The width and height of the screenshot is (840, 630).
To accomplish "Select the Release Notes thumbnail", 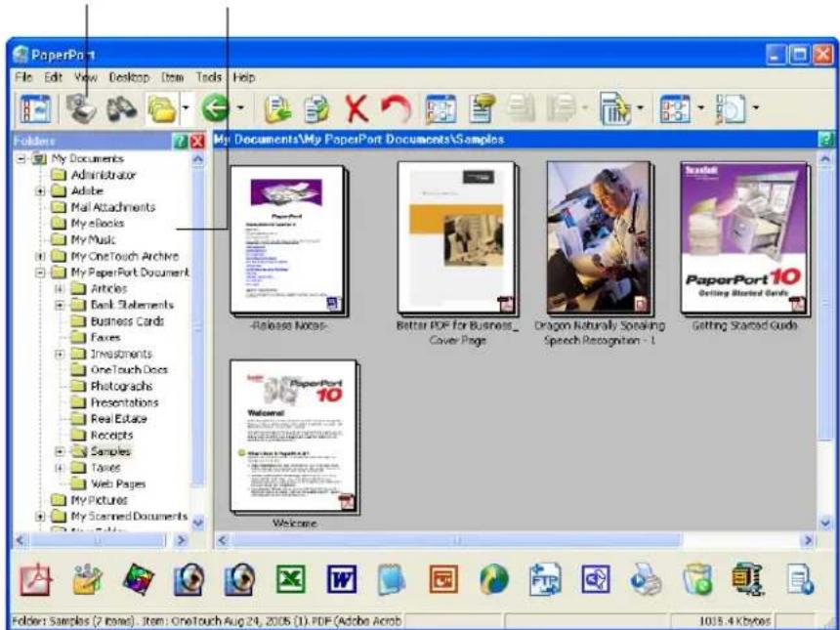I will 288,239.
